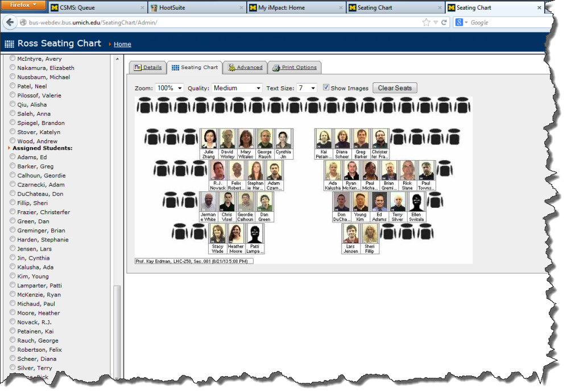This screenshot has width=567, height=392.
Task: Click the table icon on the Details tab
Action: [138, 66]
